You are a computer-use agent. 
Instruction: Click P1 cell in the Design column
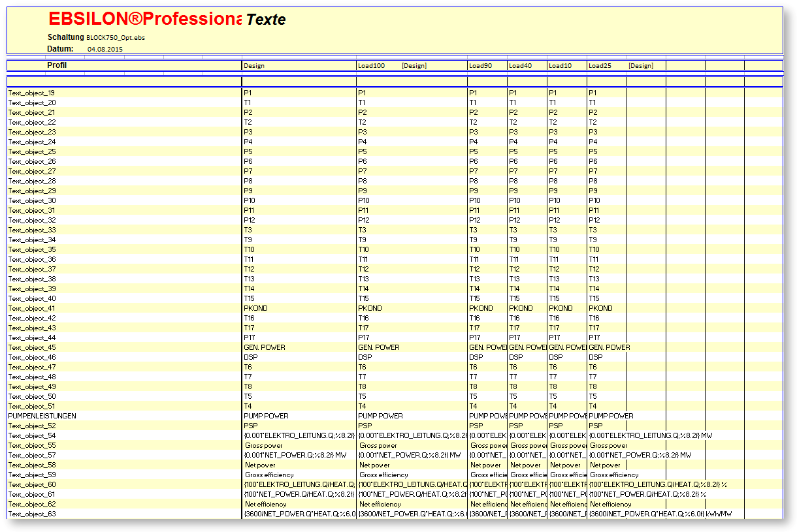tap(248, 93)
